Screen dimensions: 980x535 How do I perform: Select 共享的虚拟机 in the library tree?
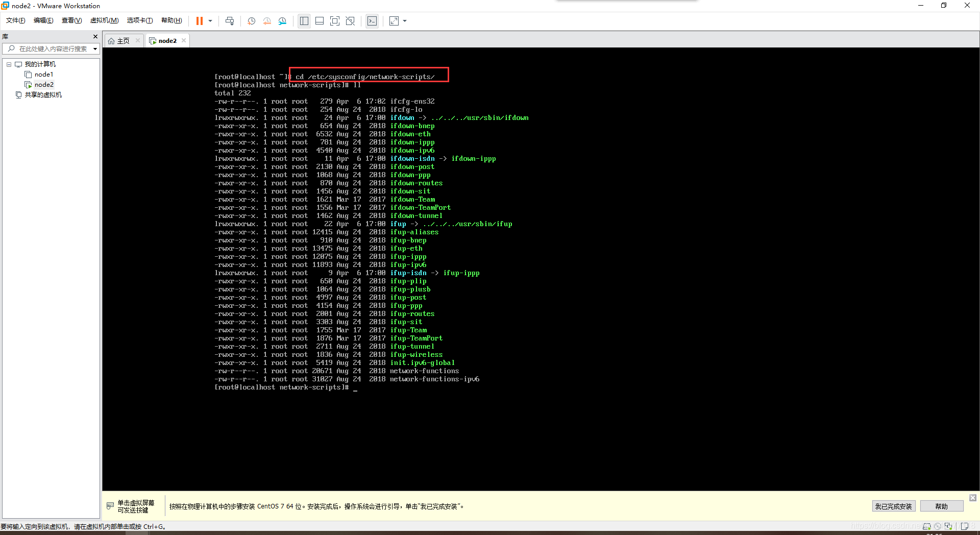(43, 95)
